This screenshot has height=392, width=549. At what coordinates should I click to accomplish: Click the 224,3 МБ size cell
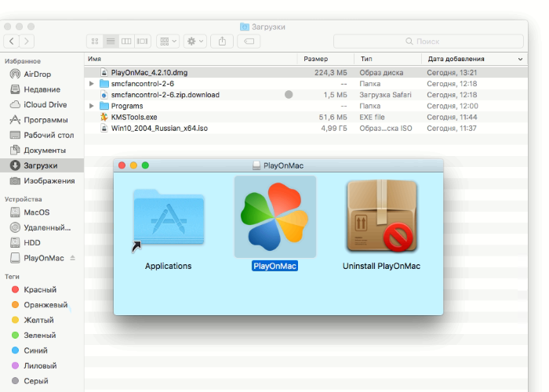click(330, 72)
